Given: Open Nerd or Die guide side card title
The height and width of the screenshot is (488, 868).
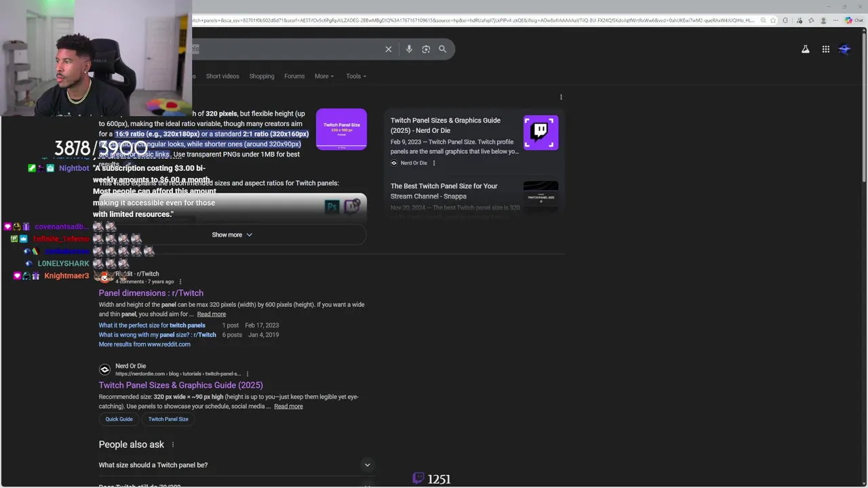Looking at the screenshot, I should [x=446, y=125].
